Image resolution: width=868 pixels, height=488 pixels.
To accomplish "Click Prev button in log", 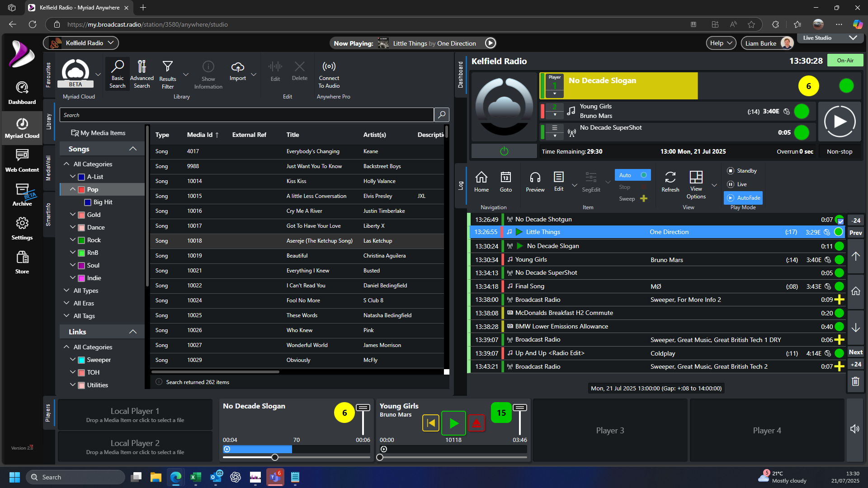I will pos(856,233).
